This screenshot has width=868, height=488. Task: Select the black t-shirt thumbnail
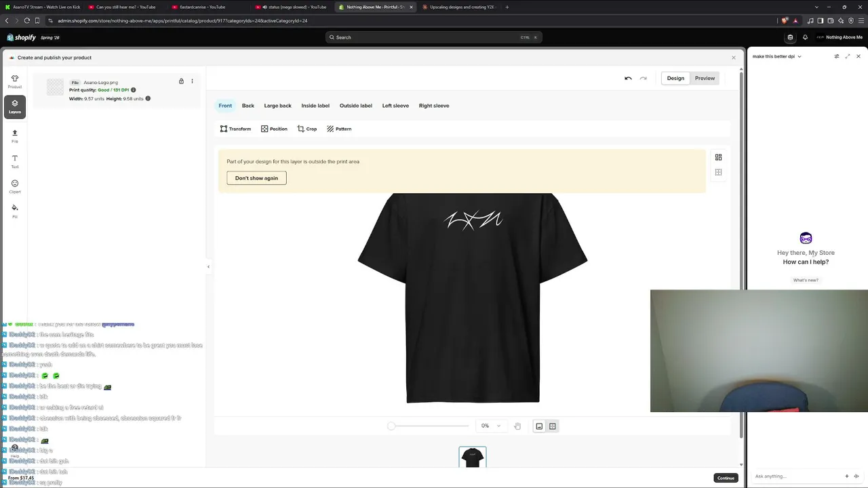[473, 457]
